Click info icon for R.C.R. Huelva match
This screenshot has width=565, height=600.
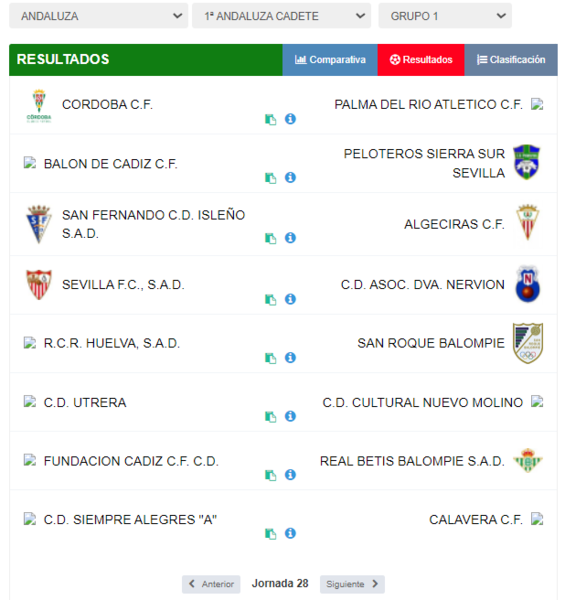(x=290, y=357)
